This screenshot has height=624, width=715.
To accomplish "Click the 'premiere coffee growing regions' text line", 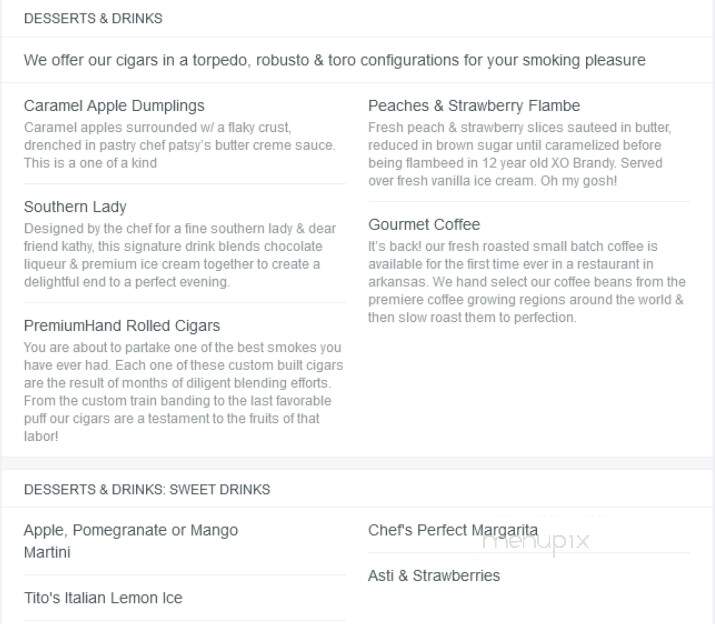I will pyautogui.click(x=526, y=300).
